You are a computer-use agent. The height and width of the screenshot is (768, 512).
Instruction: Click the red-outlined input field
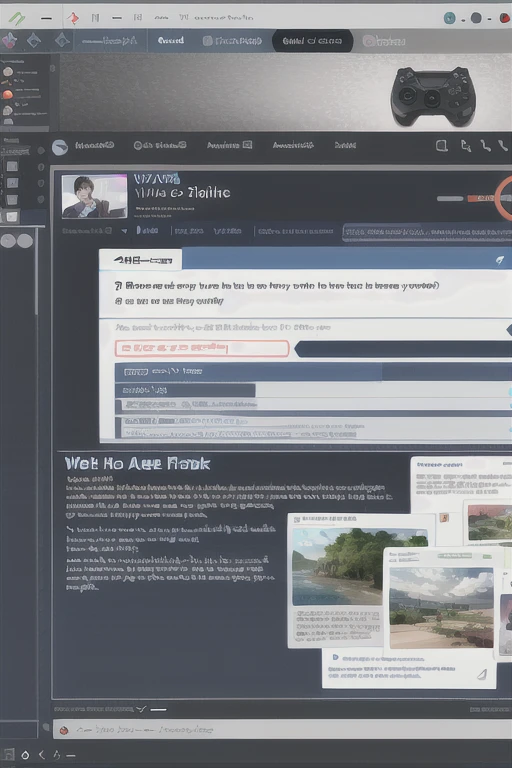coord(202,348)
